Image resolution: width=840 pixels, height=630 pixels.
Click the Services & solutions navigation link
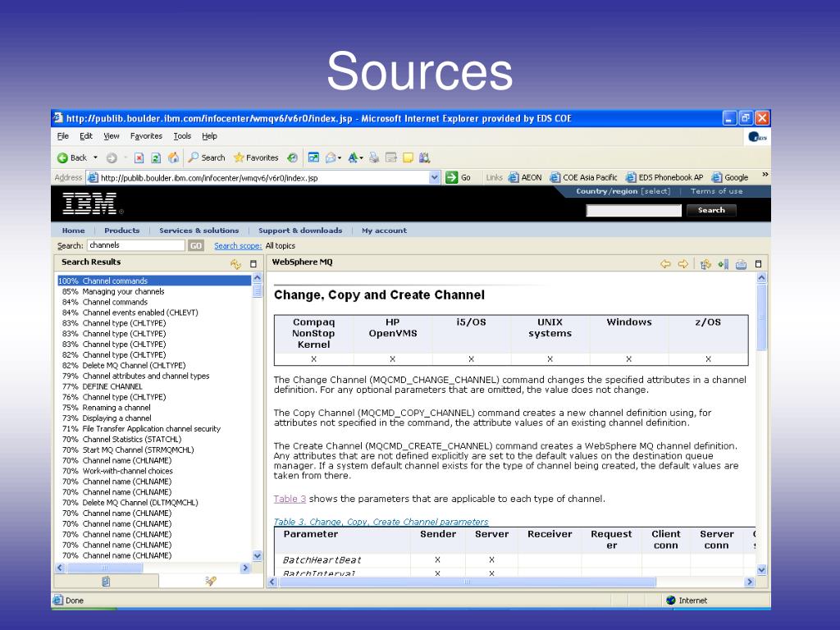pos(199,231)
